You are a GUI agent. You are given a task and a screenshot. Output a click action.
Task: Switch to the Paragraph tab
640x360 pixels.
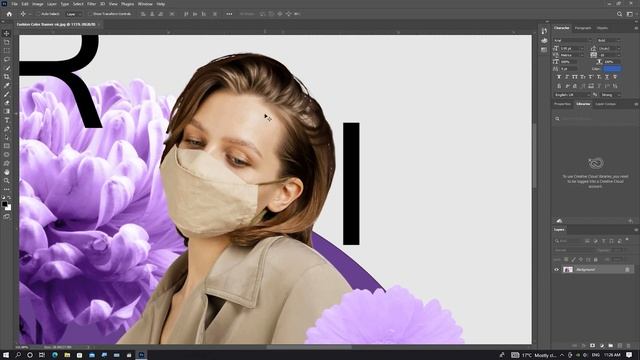pos(583,28)
